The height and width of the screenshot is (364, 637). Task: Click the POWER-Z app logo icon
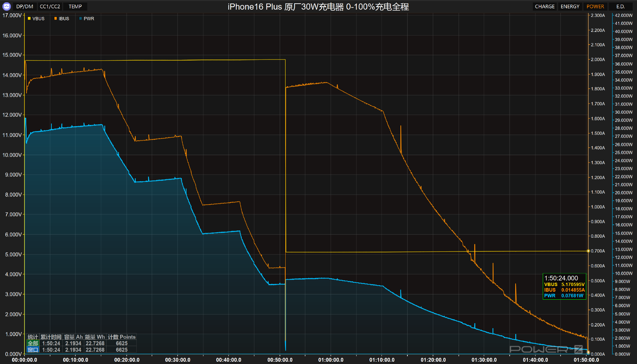pyautogui.click(x=7, y=6)
